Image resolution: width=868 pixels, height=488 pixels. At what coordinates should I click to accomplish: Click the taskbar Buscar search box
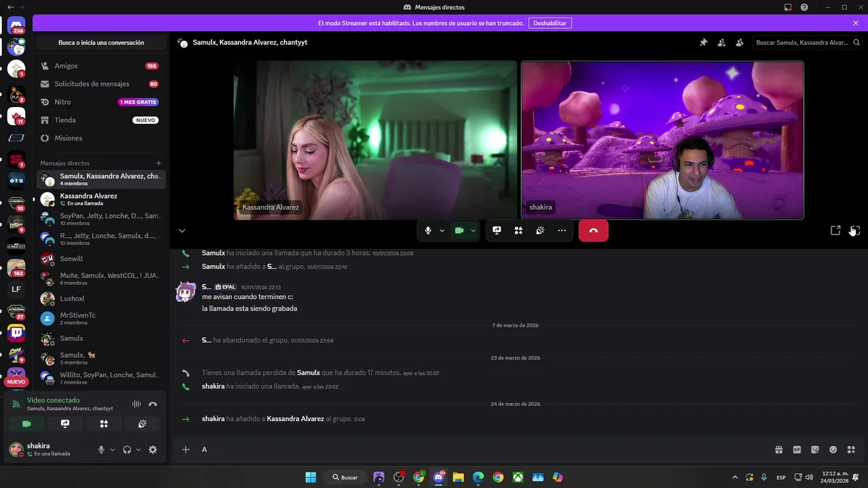click(x=344, y=477)
